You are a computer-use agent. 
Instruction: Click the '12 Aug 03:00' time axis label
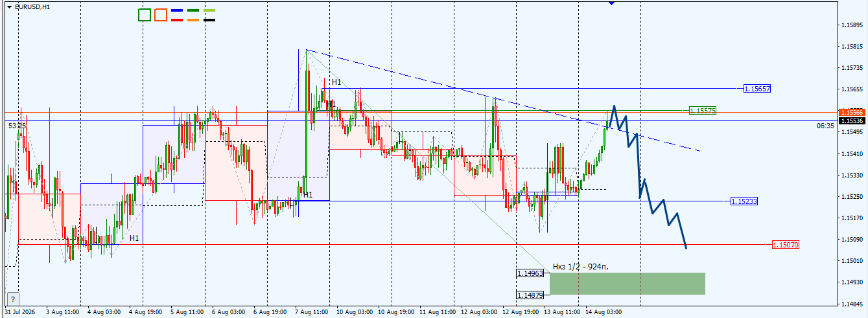(x=479, y=312)
